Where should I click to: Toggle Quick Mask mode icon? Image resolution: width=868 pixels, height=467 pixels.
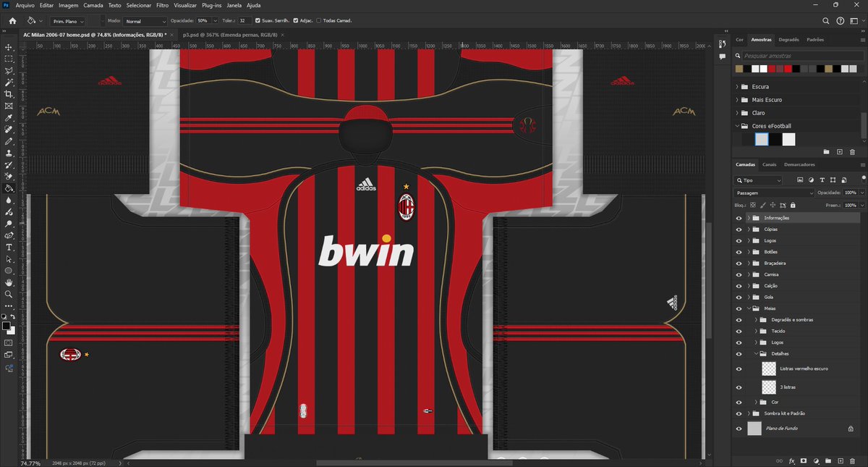coord(9,342)
